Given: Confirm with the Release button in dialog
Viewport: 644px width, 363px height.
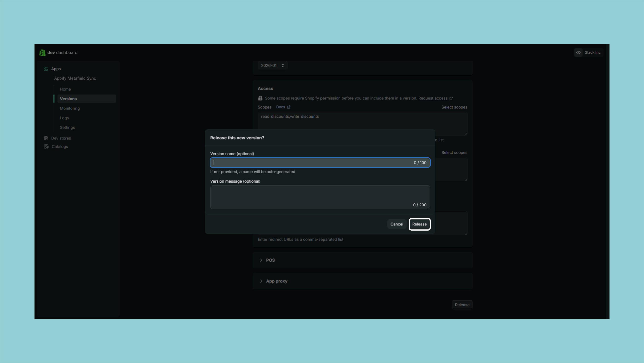Looking at the screenshot, I should (419, 224).
